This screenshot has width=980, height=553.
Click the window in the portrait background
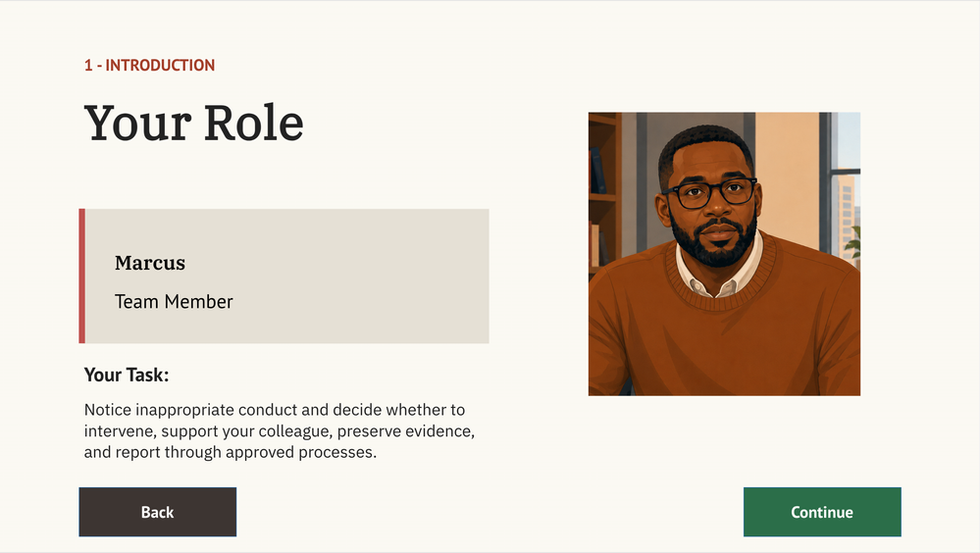(845, 187)
